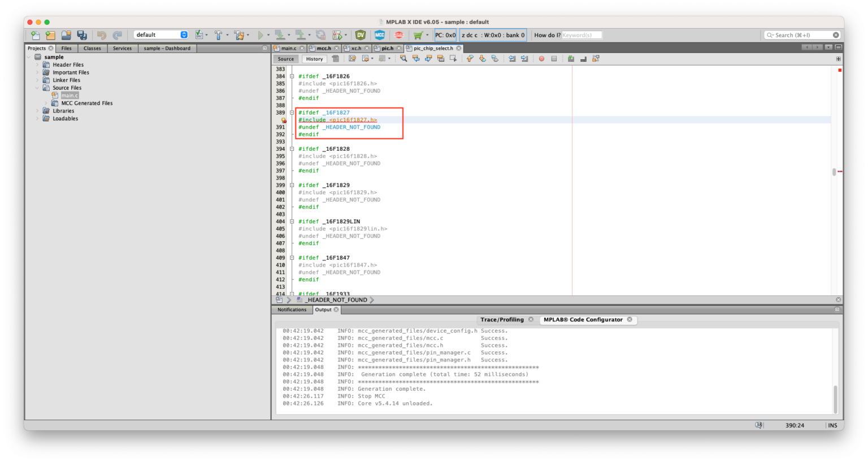
Task: Switch to the mcc.h editor tab
Action: point(324,49)
